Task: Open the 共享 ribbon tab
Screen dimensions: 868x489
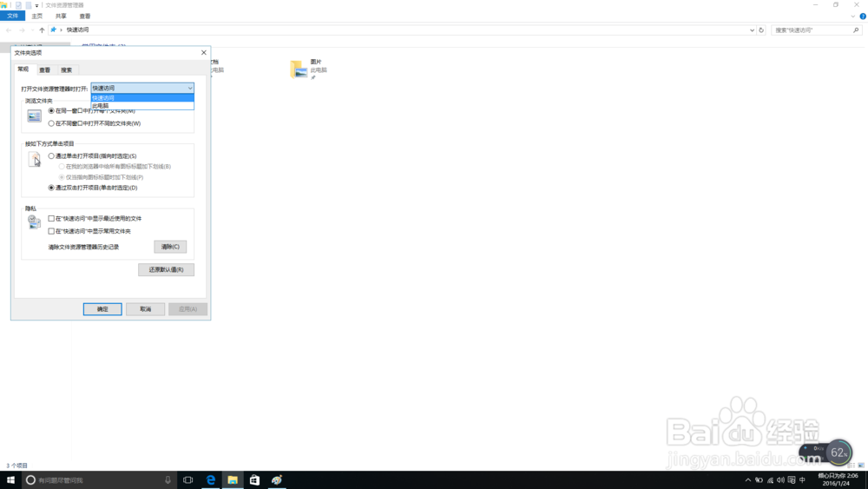Action: pos(61,16)
